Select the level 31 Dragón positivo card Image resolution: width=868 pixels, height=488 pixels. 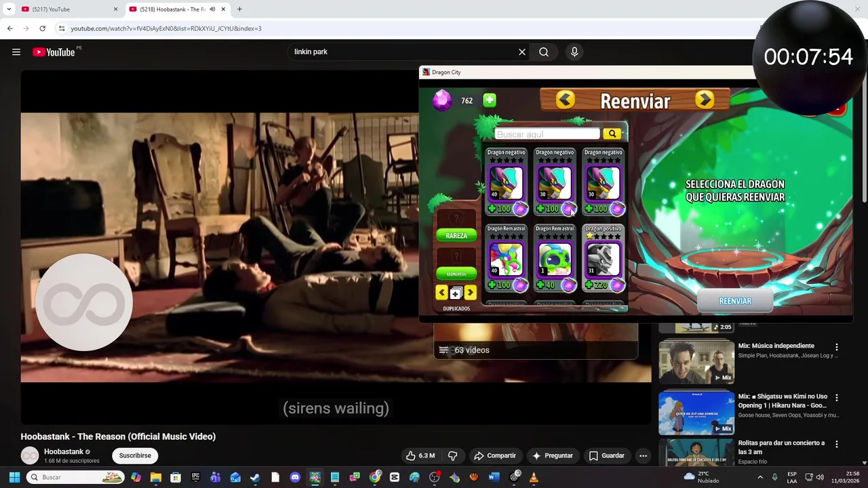click(x=604, y=258)
